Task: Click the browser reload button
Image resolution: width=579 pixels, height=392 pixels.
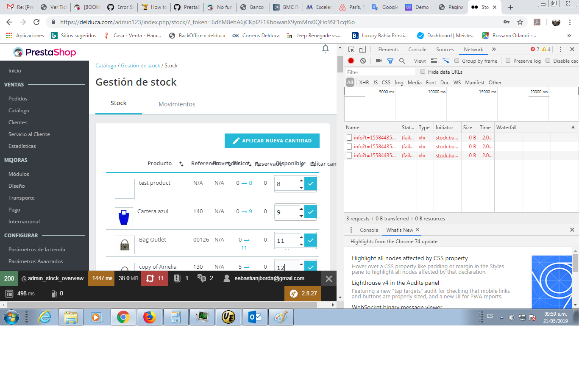Action: (x=36, y=22)
